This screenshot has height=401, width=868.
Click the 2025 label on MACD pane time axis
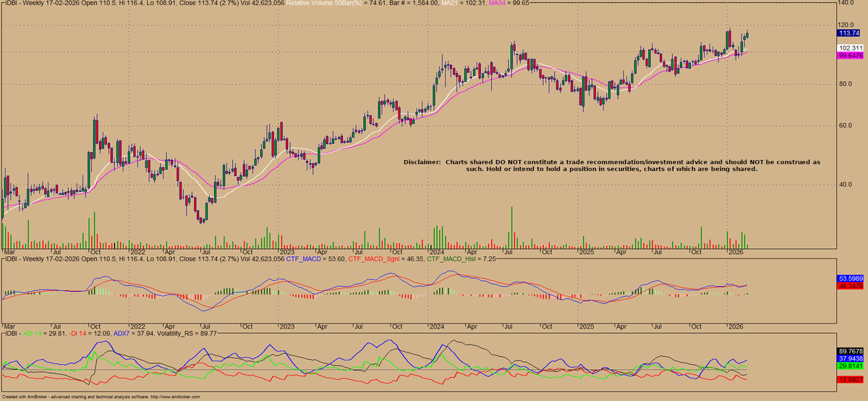tap(586, 326)
